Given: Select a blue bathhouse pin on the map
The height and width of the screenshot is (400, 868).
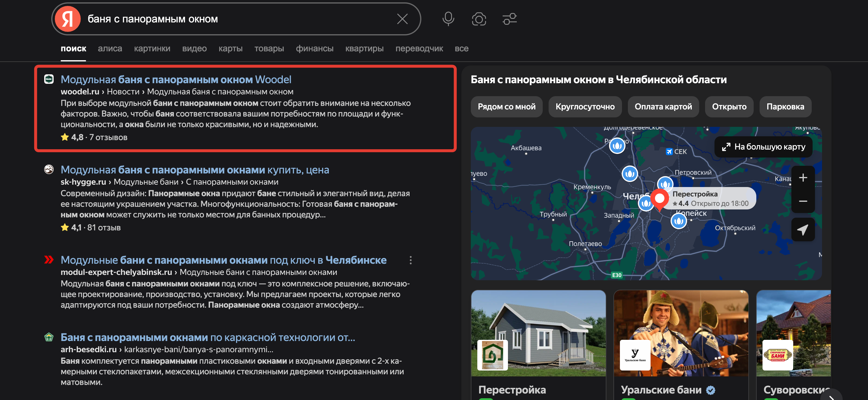Looking at the screenshot, I should coord(630,174).
